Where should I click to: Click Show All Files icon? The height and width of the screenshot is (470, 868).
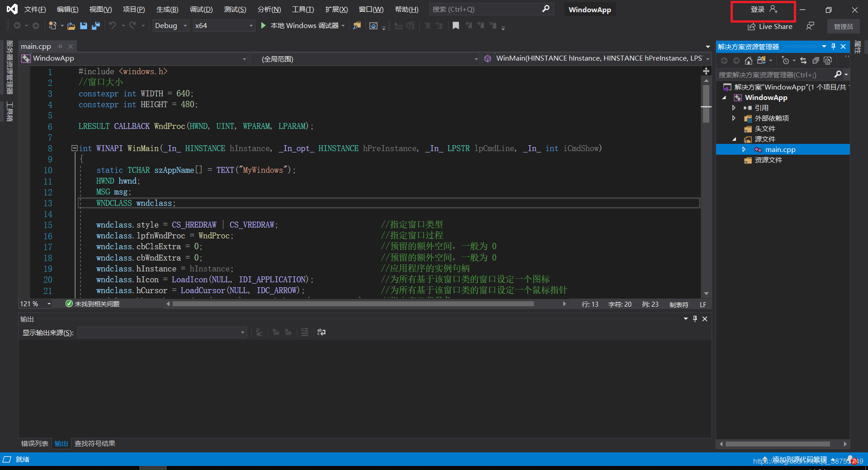(828, 61)
